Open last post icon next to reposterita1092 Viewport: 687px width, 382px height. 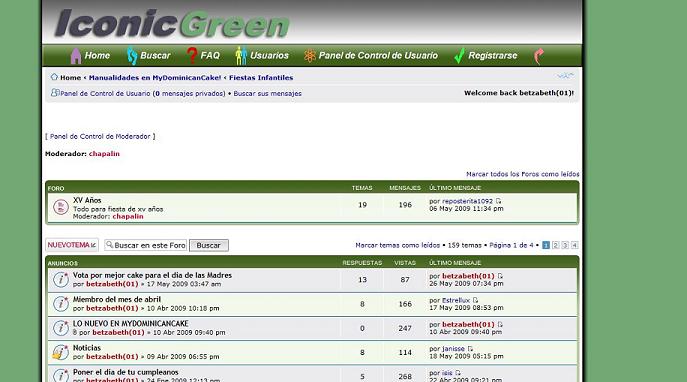[498, 201]
